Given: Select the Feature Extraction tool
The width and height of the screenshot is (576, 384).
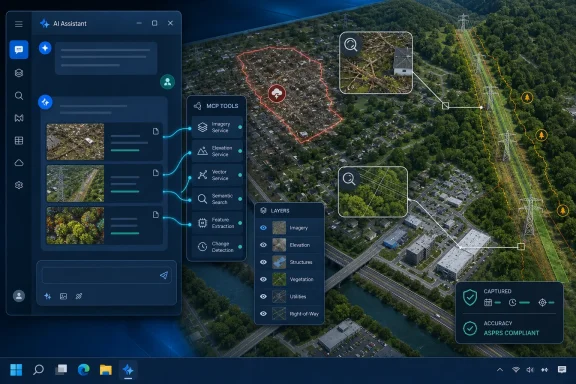Looking at the screenshot, I should pyautogui.click(x=217, y=223).
